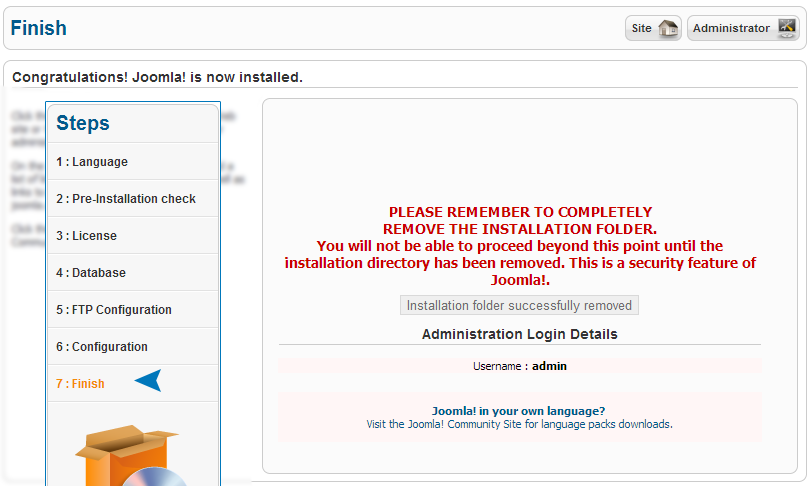The width and height of the screenshot is (812, 486).
Task: Open the Joomla! Community Site language packs link
Action: [519, 424]
